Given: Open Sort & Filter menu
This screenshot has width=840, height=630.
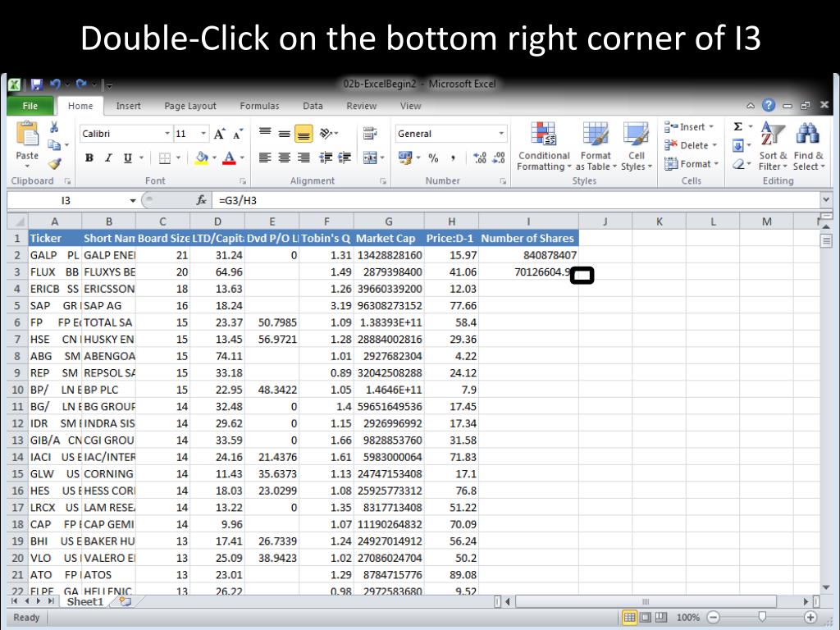Looking at the screenshot, I should [773, 146].
